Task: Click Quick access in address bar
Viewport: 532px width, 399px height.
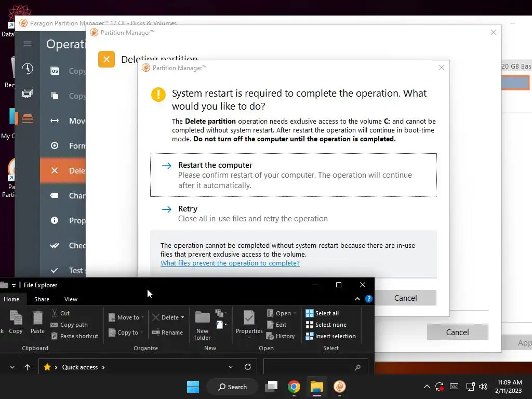Action: 79,367
